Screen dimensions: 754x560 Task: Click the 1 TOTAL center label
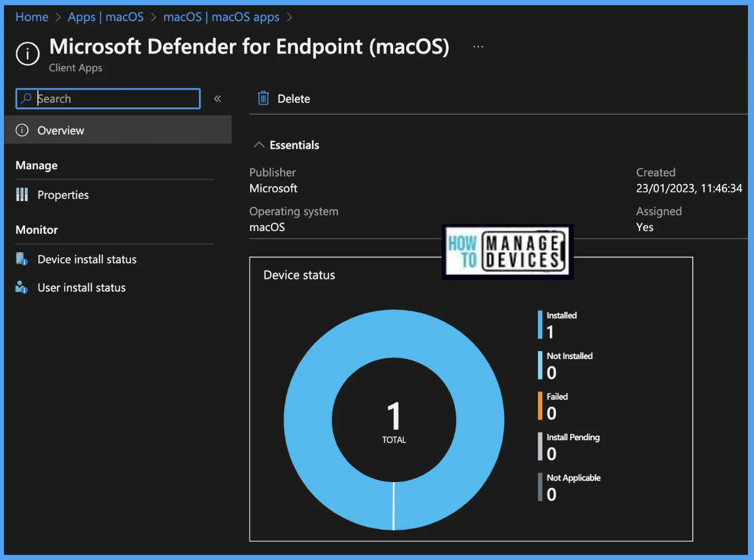pyautogui.click(x=394, y=422)
